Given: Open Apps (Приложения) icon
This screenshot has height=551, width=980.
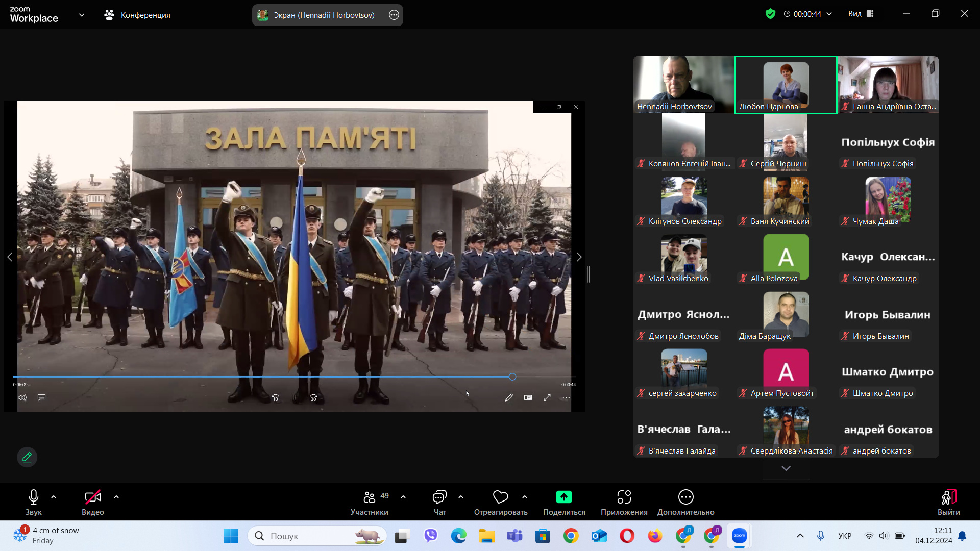Looking at the screenshot, I should click(x=624, y=497).
